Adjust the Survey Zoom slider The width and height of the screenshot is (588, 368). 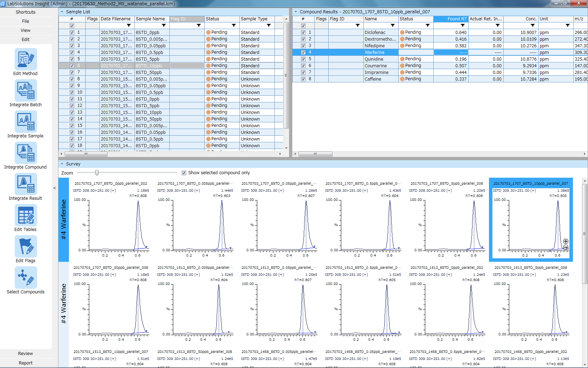[x=97, y=172]
